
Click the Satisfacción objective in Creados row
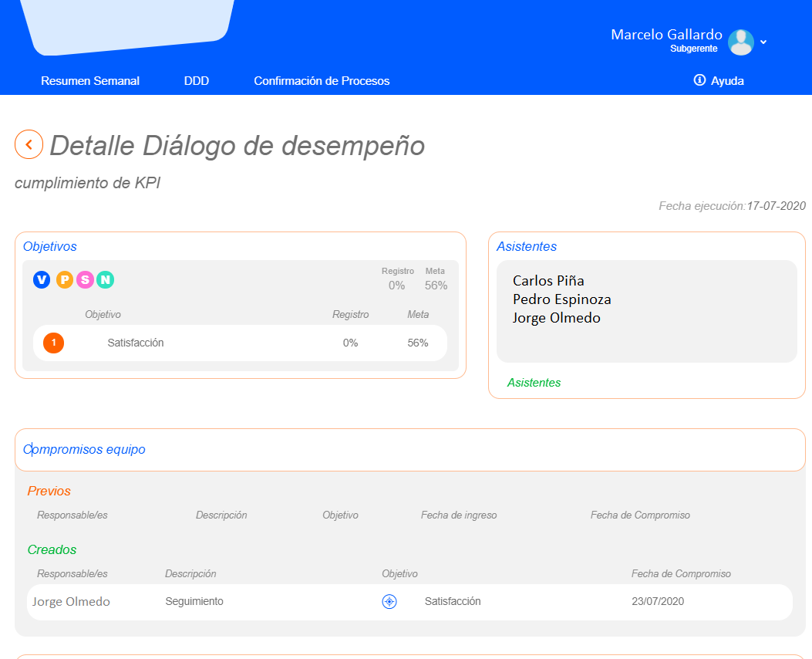click(453, 601)
